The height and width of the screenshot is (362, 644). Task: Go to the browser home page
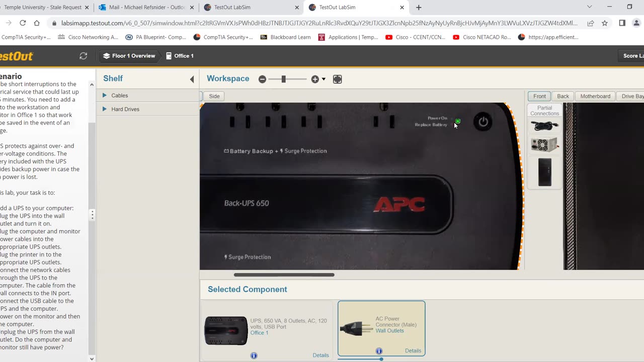(37, 23)
